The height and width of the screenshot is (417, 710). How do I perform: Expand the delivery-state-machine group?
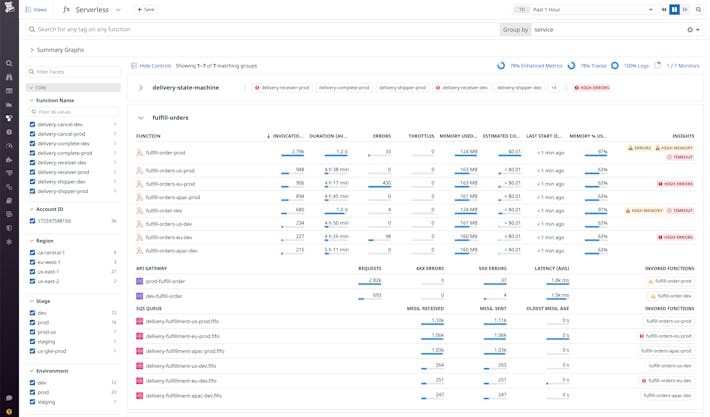[141, 88]
